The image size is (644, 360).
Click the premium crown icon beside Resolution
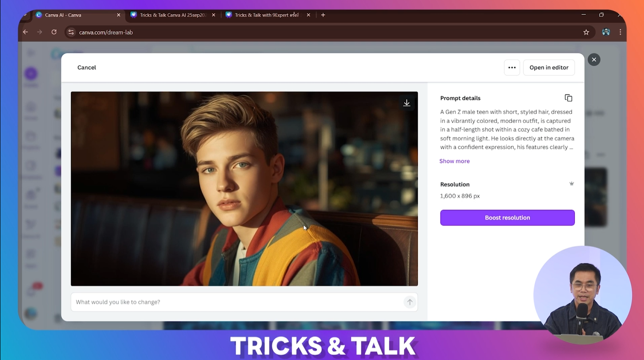tap(572, 183)
